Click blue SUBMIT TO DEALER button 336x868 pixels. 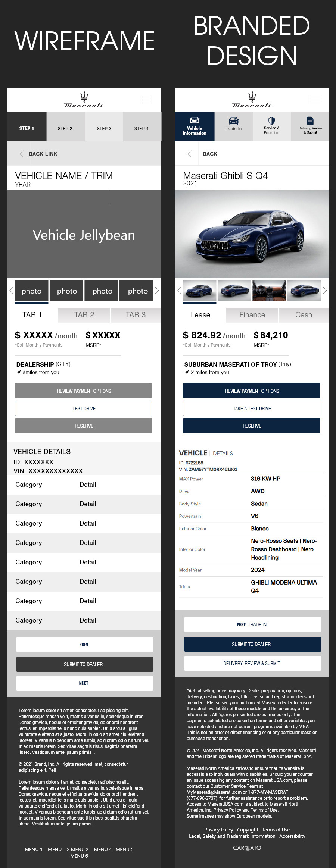click(252, 644)
